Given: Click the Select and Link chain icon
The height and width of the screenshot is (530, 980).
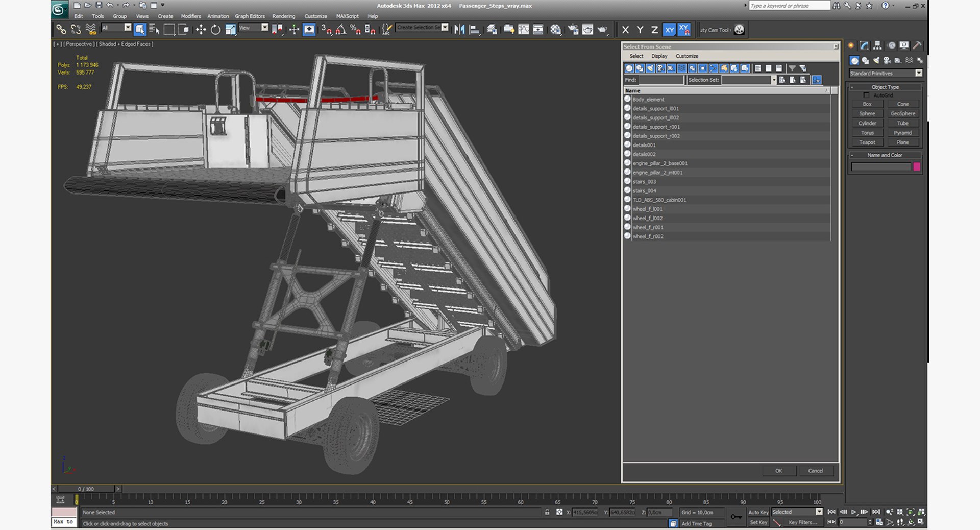Looking at the screenshot, I should [61, 30].
